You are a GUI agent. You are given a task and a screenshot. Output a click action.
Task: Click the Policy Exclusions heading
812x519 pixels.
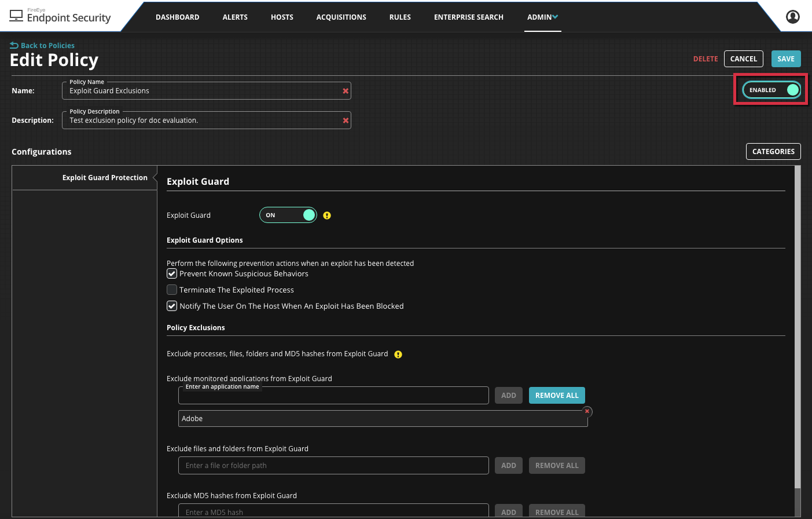click(x=196, y=328)
